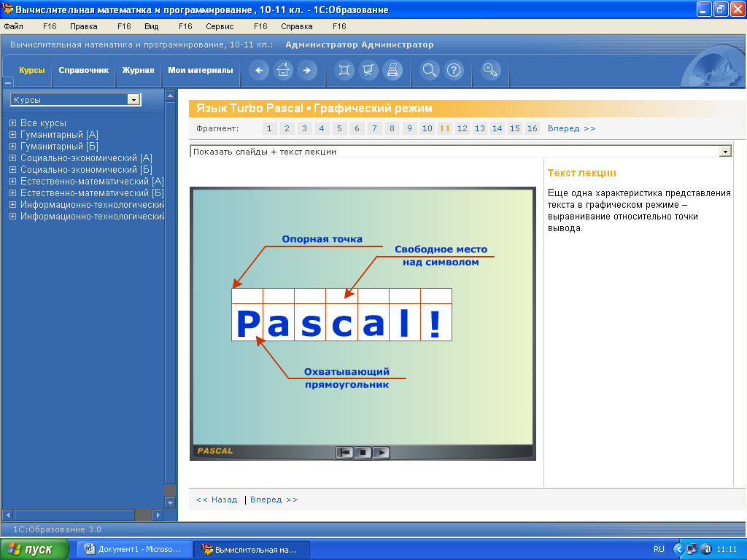
Task: Click top 'Вперед >>' link beside fragments
Action: [572, 128]
